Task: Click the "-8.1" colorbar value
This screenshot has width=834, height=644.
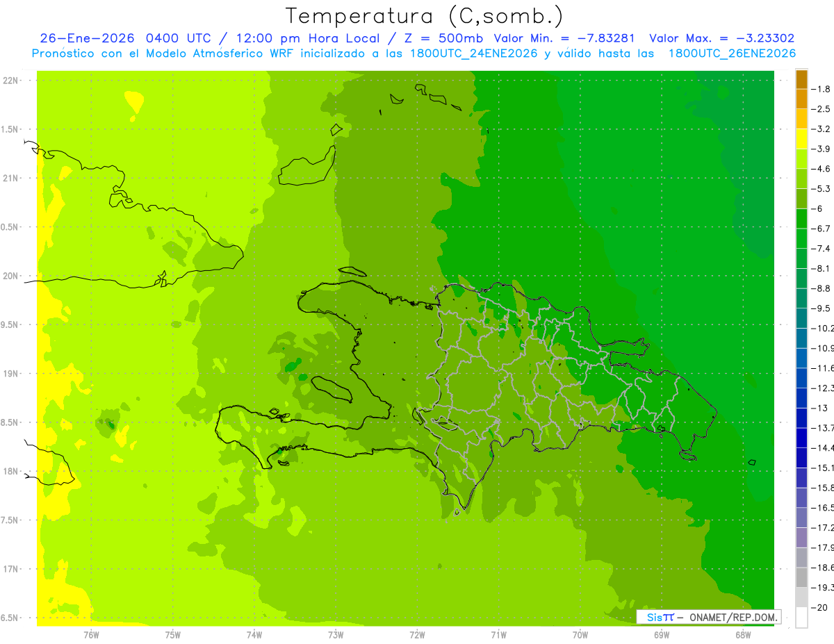Action: pyautogui.click(x=821, y=269)
